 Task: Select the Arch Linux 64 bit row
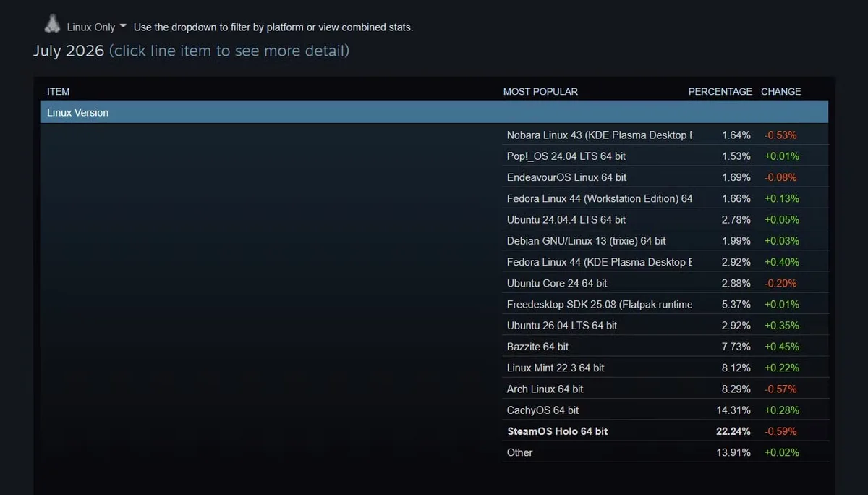pos(665,389)
